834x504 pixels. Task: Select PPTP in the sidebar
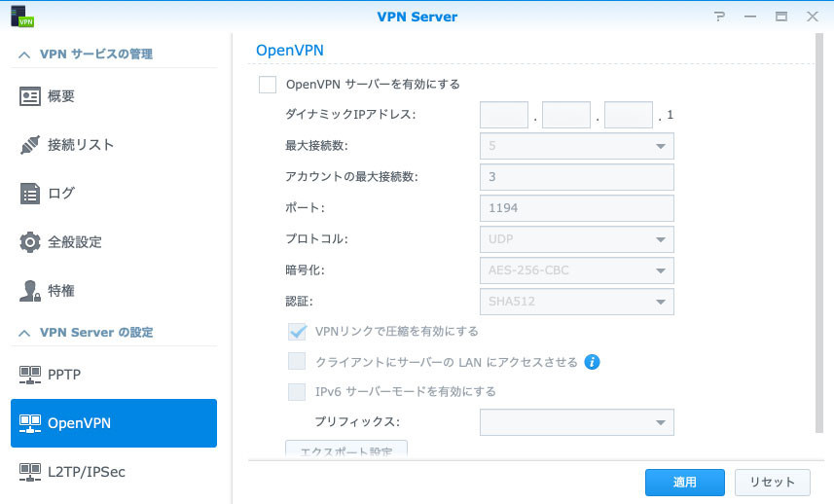click(x=114, y=375)
